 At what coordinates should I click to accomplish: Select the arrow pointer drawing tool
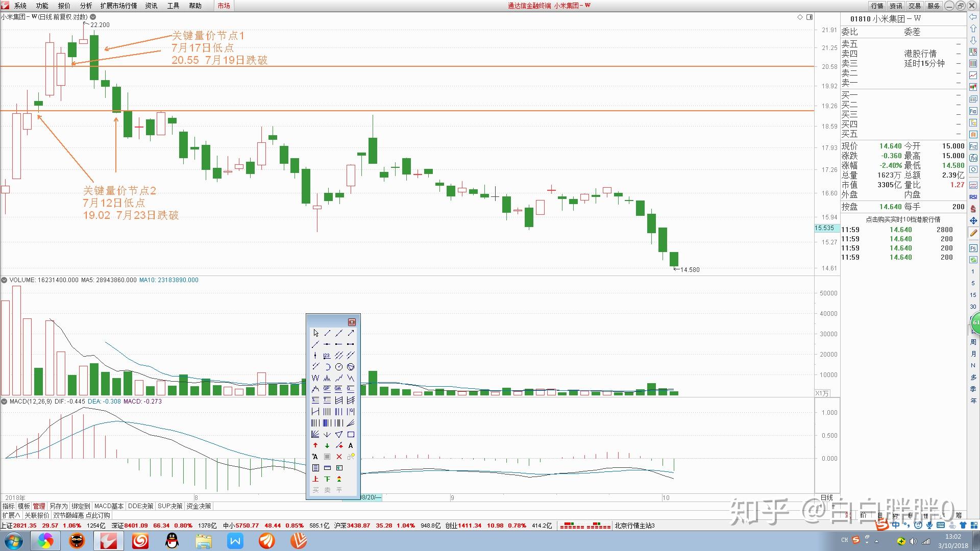pyautogui.click(x=315, y=333)
